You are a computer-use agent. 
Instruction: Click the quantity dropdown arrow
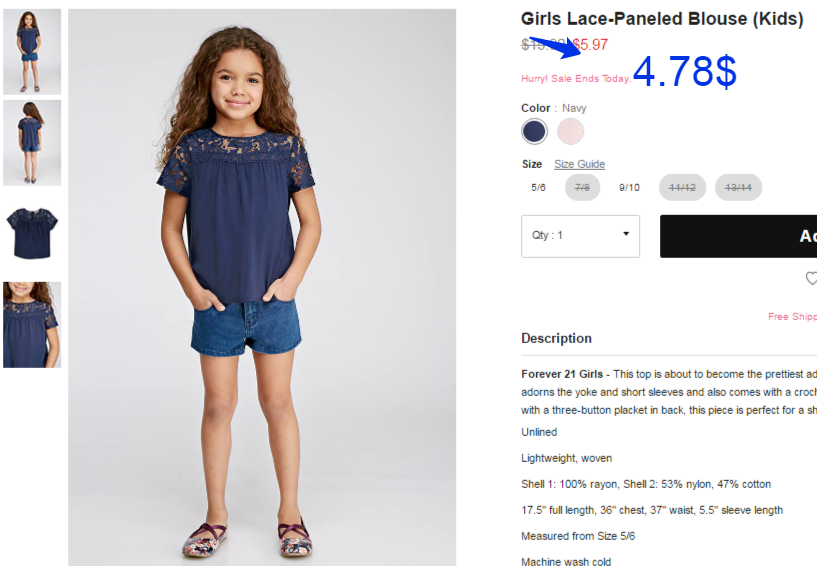(x=626, y=234)
